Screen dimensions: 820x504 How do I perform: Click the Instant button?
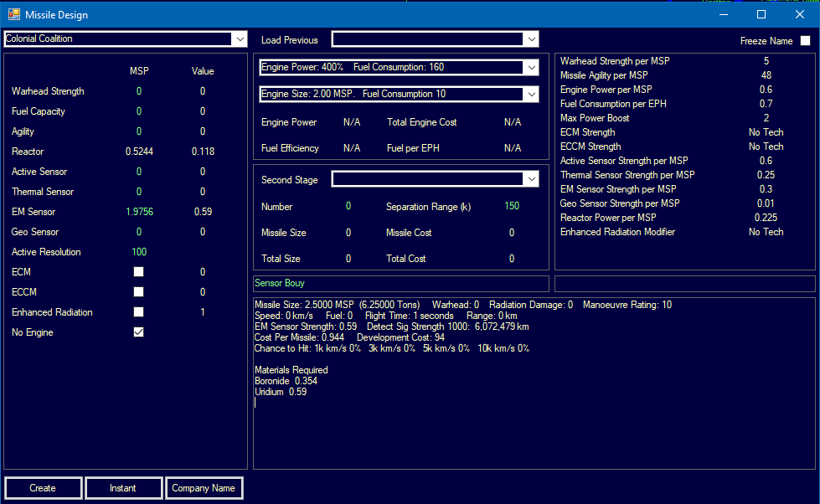tap(123, 488)
